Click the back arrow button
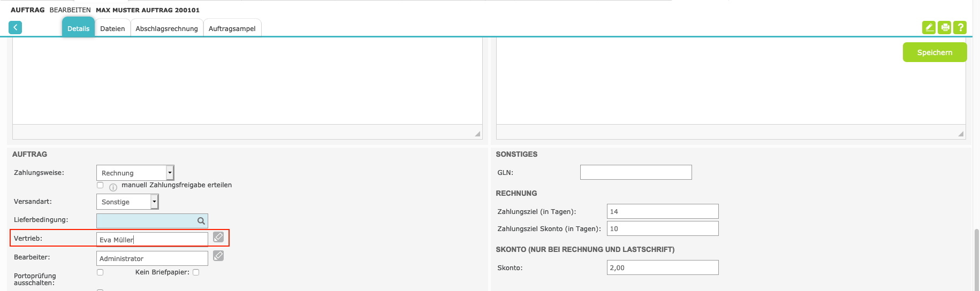Viewport: 980px width, 291px height. coord(16,27)
